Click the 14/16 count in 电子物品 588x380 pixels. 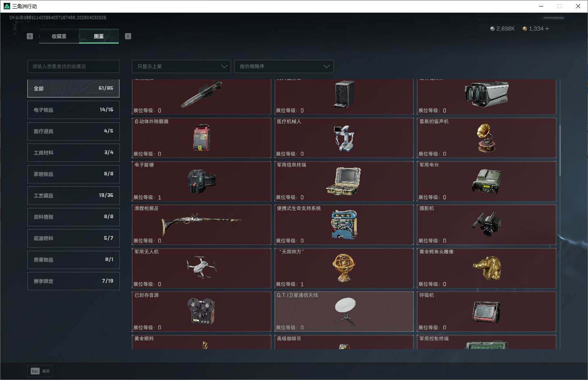click(106, 110)
